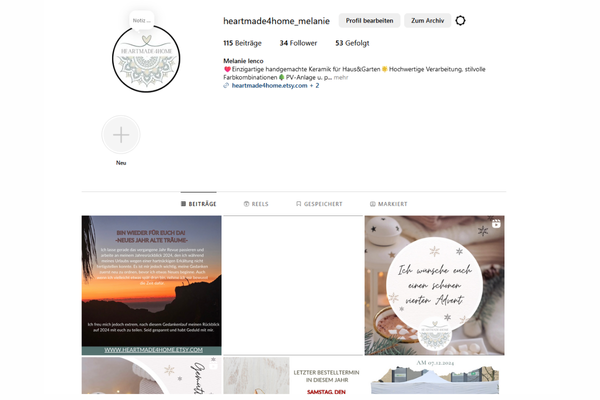This screenshot has height=400, width=600.
Task: Open the heartmade4home.etsy.com link
Action: click(269, 85)
